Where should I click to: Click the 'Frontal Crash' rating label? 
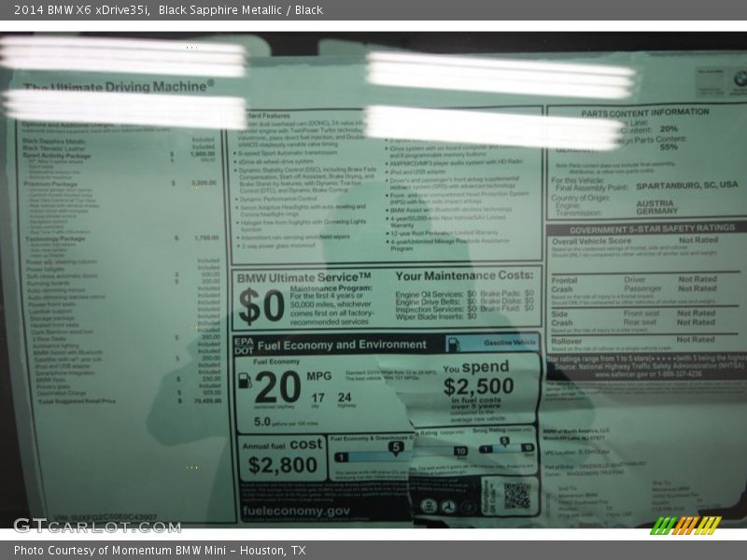pyautogui.click(x=565, y=285)
